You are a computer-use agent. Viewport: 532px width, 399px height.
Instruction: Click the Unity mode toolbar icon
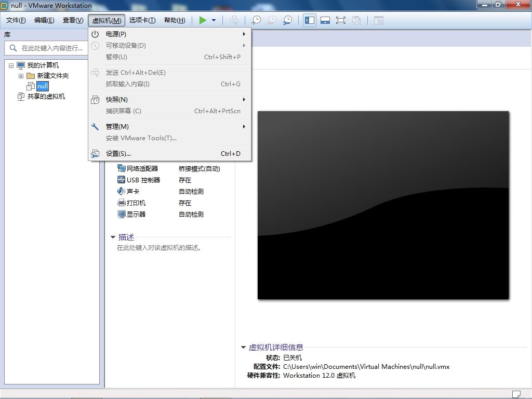pos(356,20)
